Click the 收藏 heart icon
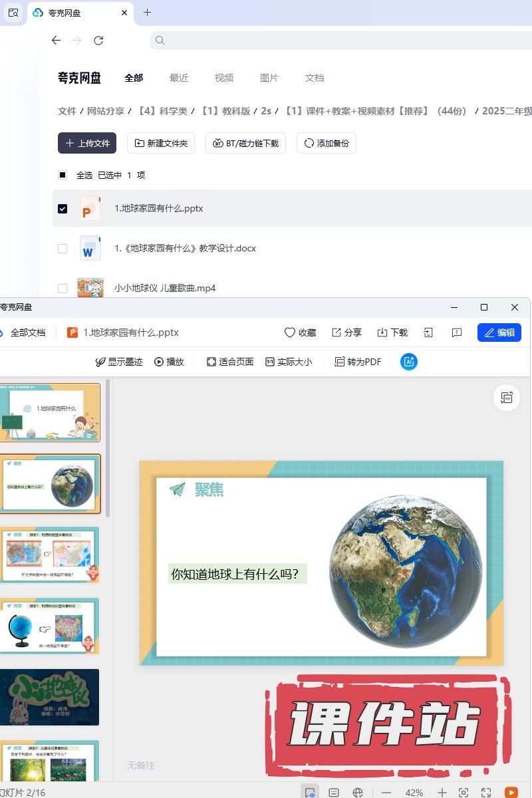 click(290, 332)
